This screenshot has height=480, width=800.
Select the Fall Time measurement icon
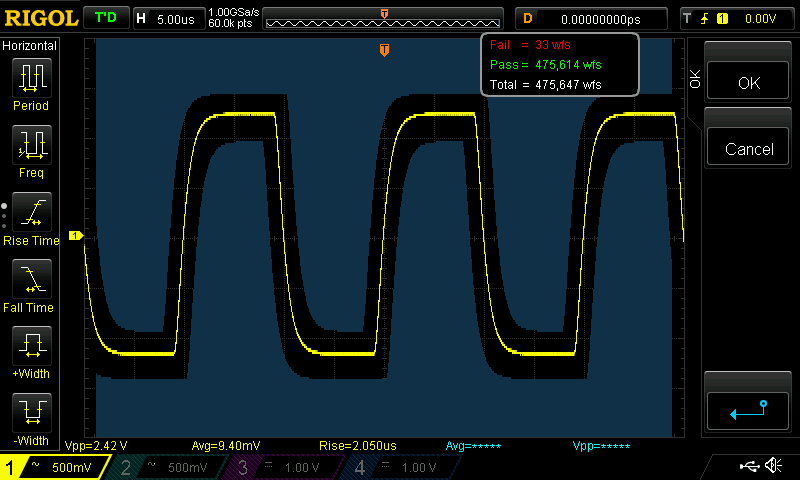[x=31, y=279]
